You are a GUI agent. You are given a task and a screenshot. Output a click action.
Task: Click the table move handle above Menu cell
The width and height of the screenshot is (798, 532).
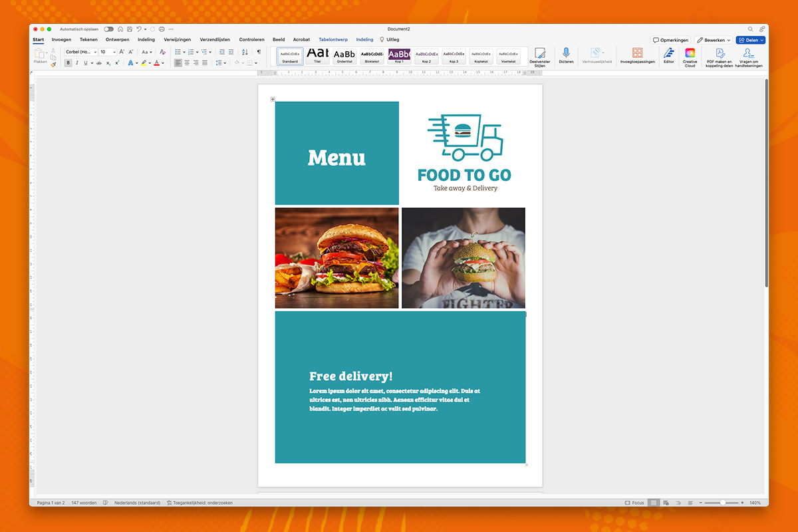pos(273,99)
